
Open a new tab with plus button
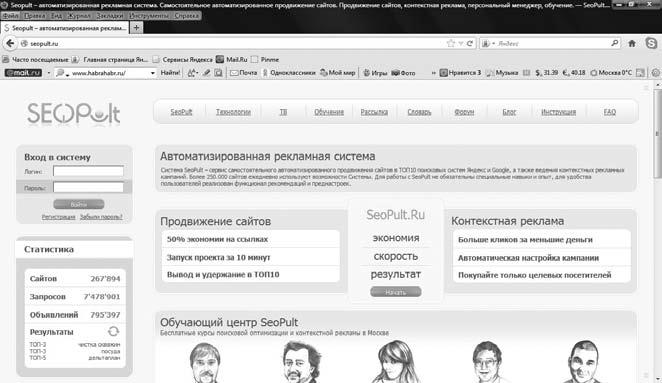[x=136, y=28]
